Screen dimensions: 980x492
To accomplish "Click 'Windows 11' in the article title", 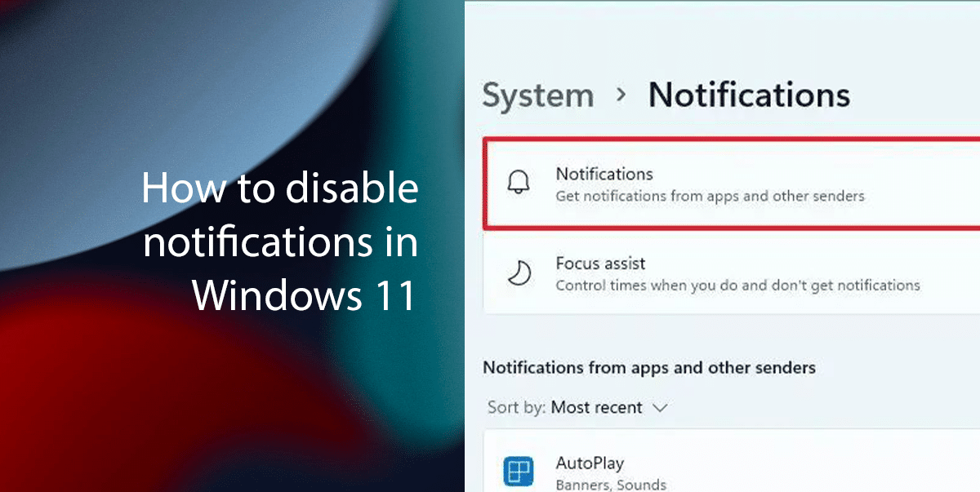I will [x=304, y=296].
